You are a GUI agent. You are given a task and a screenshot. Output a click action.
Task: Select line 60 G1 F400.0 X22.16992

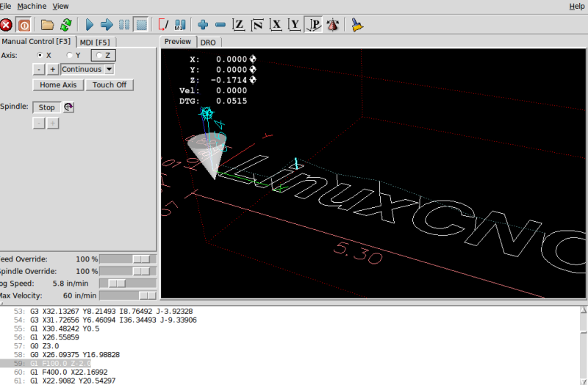[x=69, y=373]
